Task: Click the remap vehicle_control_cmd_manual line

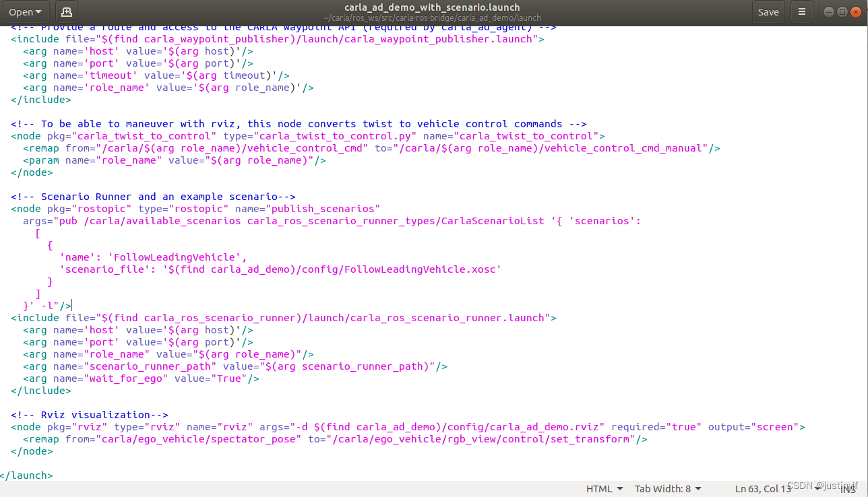Action: tap(371, 148)
